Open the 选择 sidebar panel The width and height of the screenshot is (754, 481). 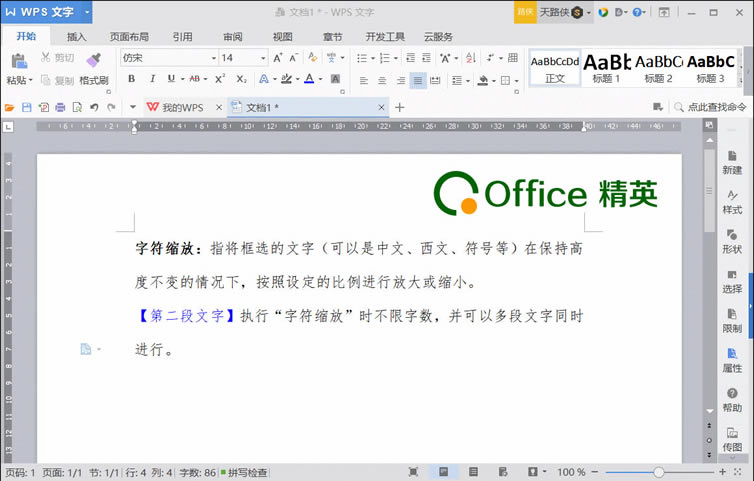(x=732, y=281)
